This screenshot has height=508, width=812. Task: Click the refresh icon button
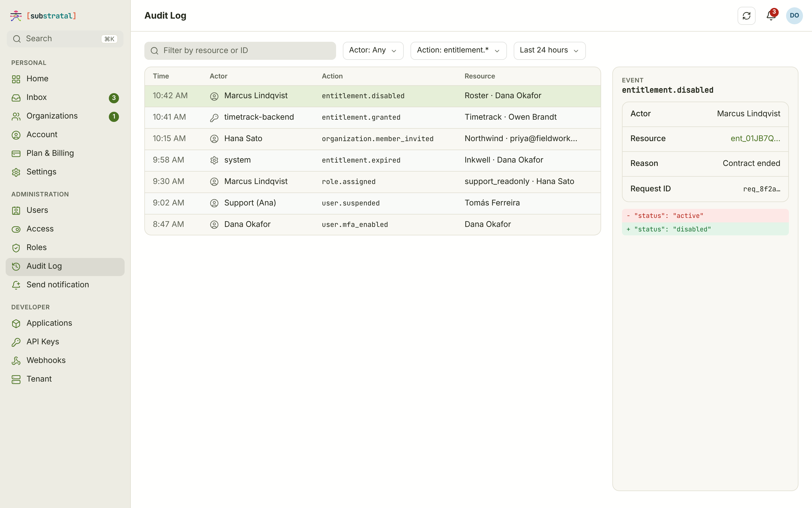pos(746,16)
